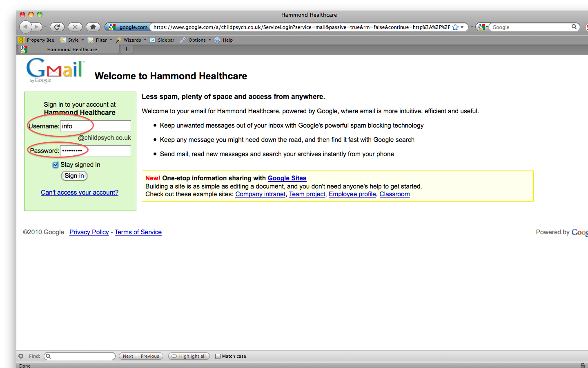Open the Employee profile example link
The height and width of the screenshot is (368, 588).
(x=352, y=194)
